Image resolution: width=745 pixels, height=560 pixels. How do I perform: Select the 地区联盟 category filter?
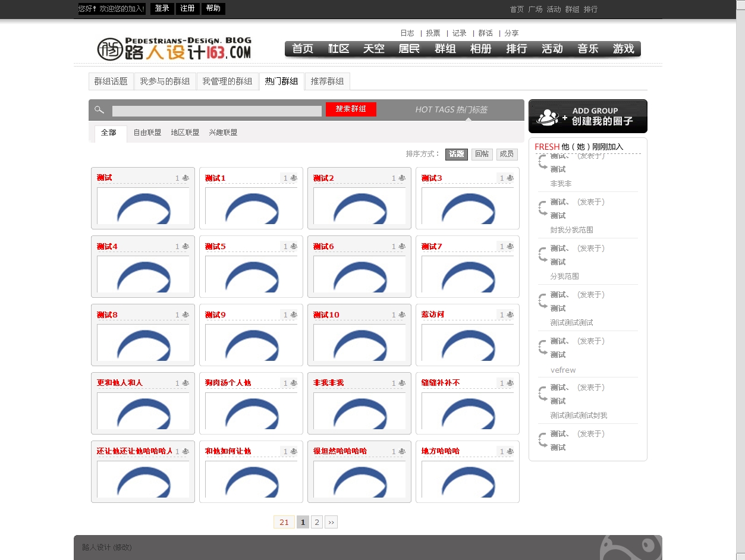[x=185, y=133]
